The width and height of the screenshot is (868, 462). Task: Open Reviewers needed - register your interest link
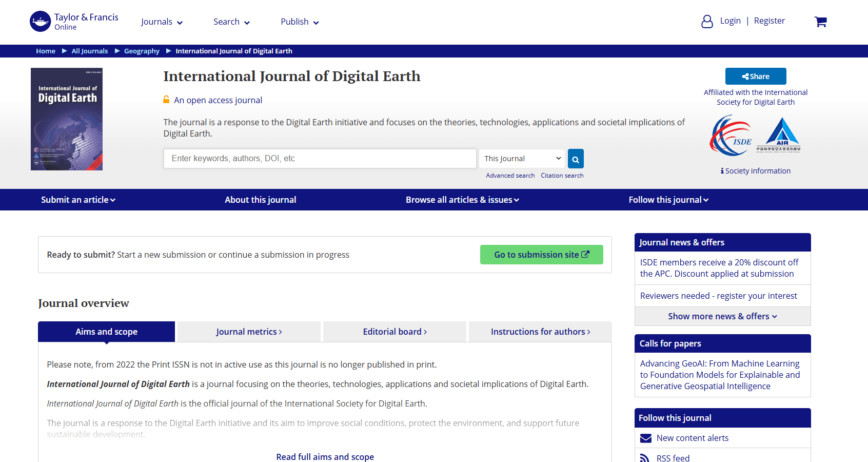719,296
